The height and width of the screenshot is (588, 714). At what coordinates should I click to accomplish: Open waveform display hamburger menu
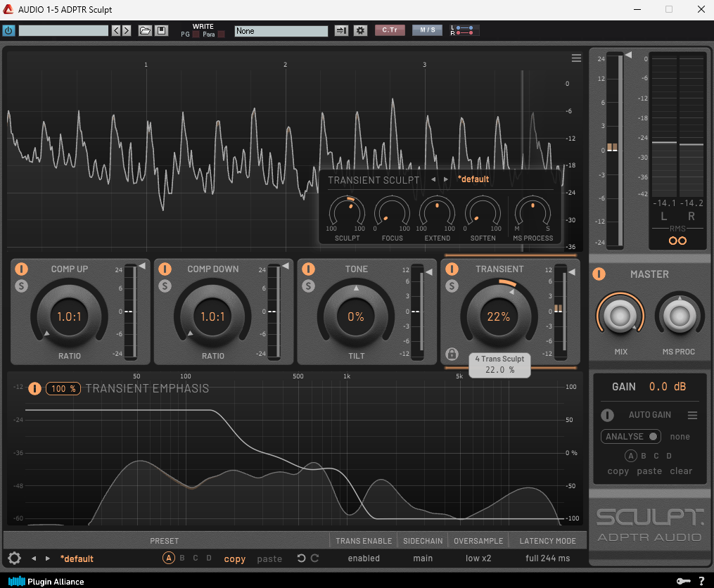pyautogui.click(x=576, y=58)
